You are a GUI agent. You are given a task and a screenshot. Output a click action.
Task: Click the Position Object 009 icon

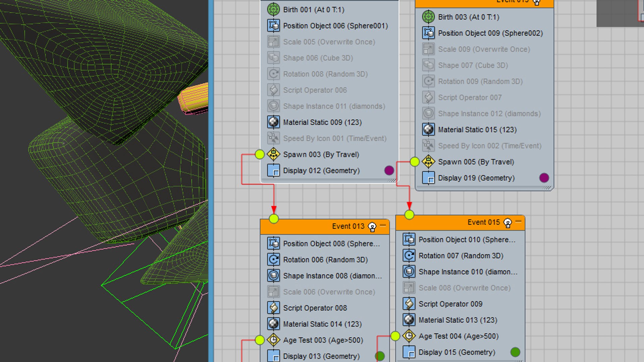click(x=428, y=33)
